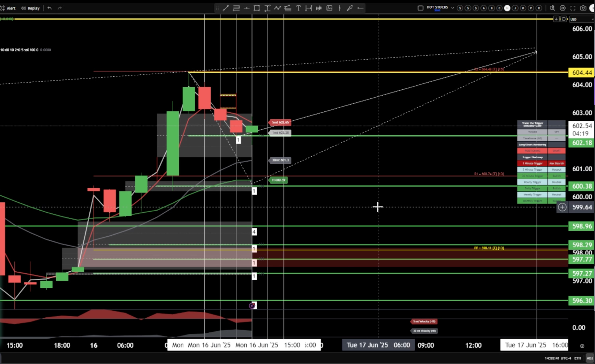Image resolution: width=595 pixels, height=364 pixels.
Task: Enter fullscreen mode
Action: (x=573, y=8)
